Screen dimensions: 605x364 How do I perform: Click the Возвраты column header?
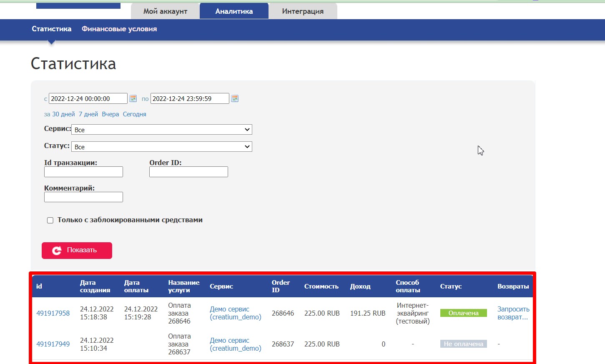513,286
